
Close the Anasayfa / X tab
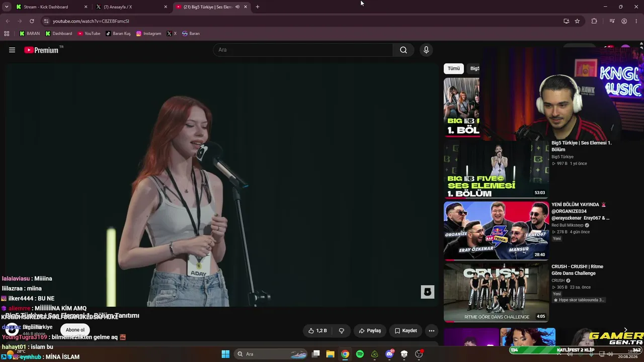[x=166, y=7]
